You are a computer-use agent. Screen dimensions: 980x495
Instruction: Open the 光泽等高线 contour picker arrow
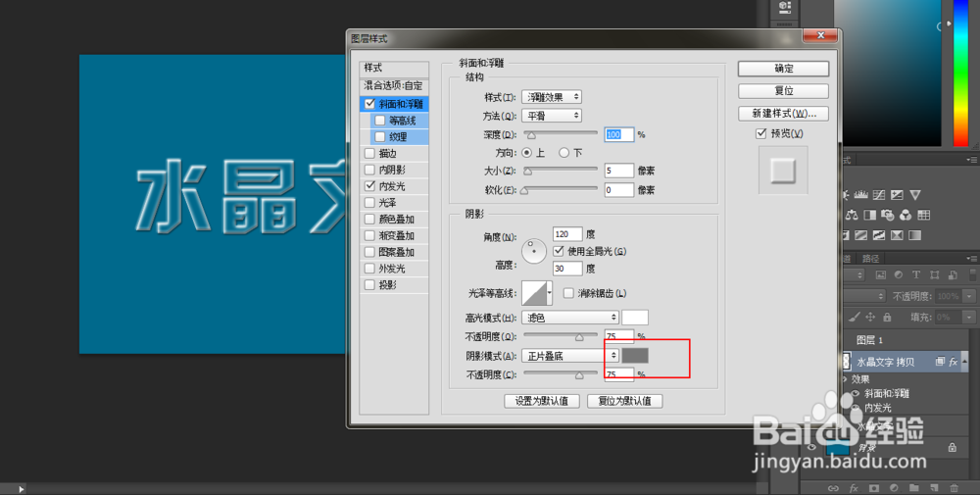(550, 292)
